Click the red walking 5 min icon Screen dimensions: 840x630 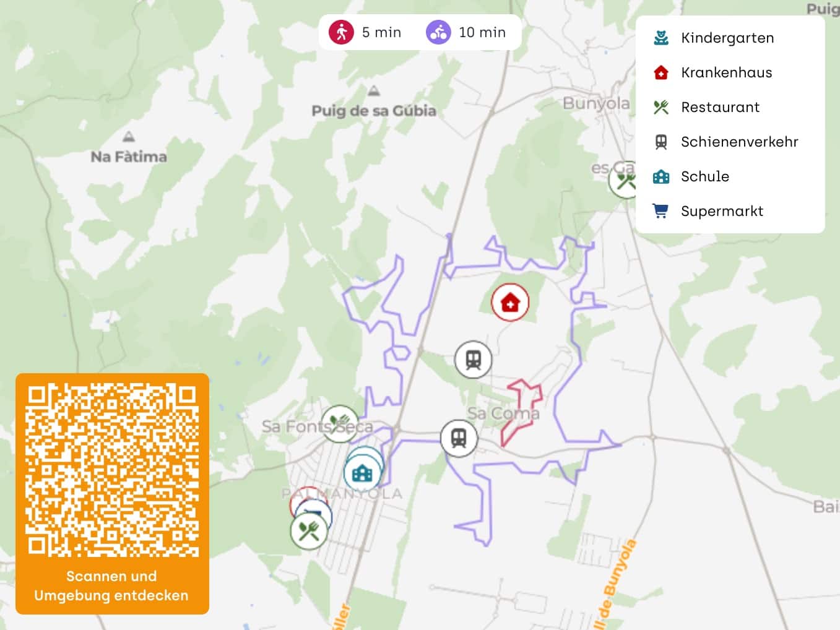click(x=341, y=32)
